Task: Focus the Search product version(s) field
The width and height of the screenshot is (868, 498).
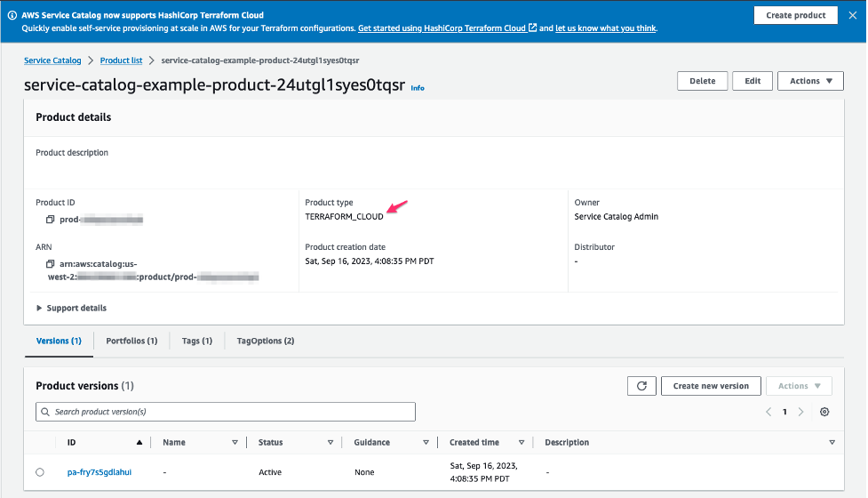Action: [x=226, y=412]
